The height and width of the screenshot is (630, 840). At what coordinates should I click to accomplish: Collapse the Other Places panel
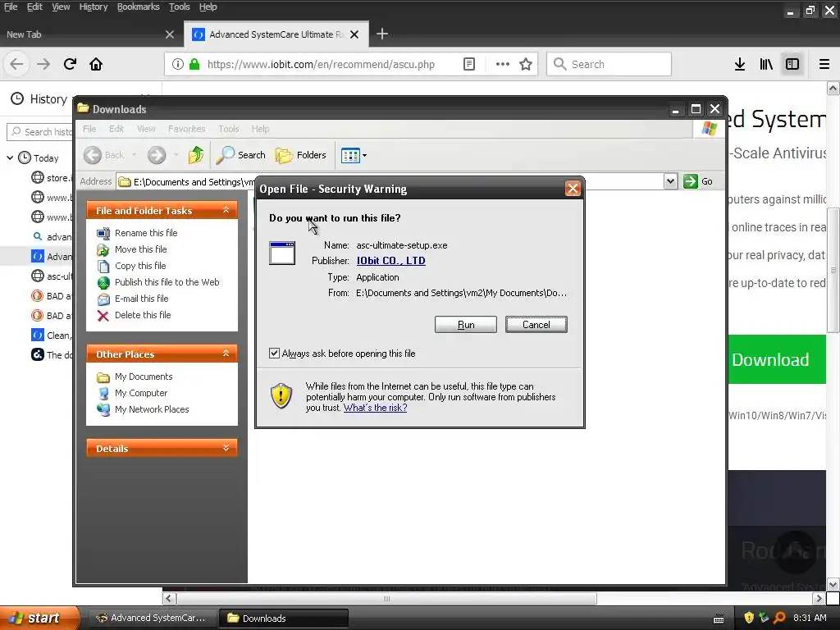coord(226,354)
